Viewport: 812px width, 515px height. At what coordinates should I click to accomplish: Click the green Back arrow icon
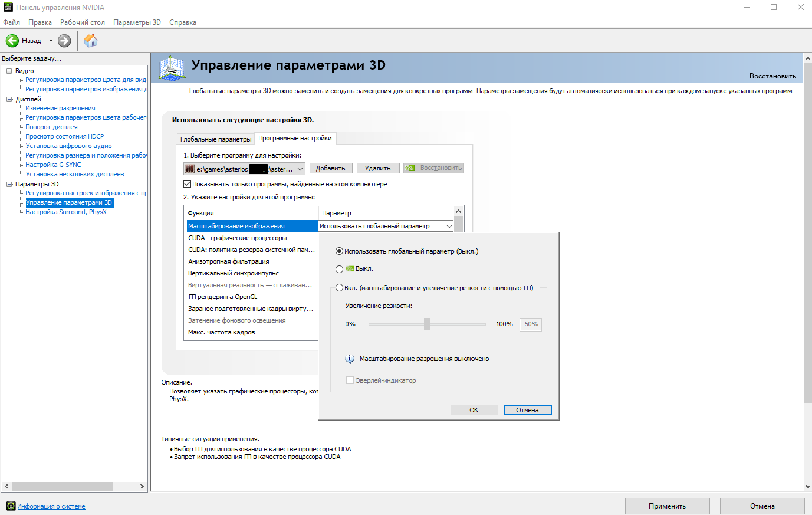tap(12, 41)
